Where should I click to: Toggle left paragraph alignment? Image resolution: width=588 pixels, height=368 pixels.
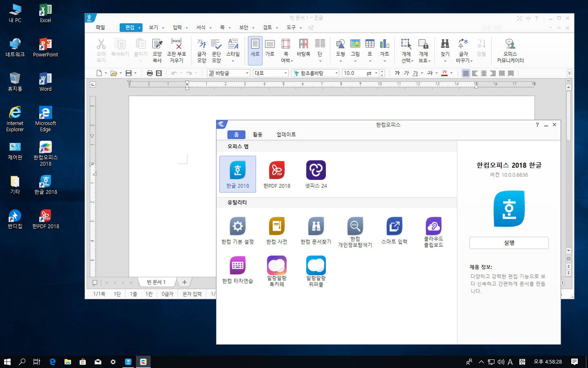(475, 73)
